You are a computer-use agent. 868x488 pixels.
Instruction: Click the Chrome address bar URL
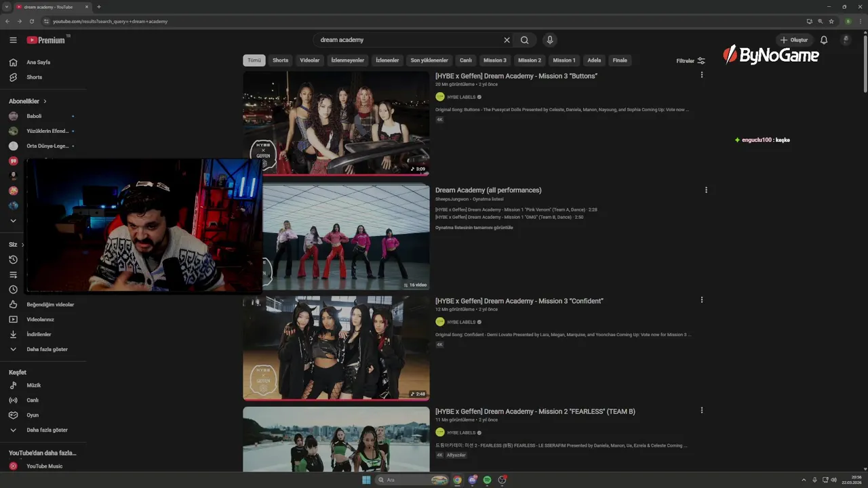tap(110, 21)
